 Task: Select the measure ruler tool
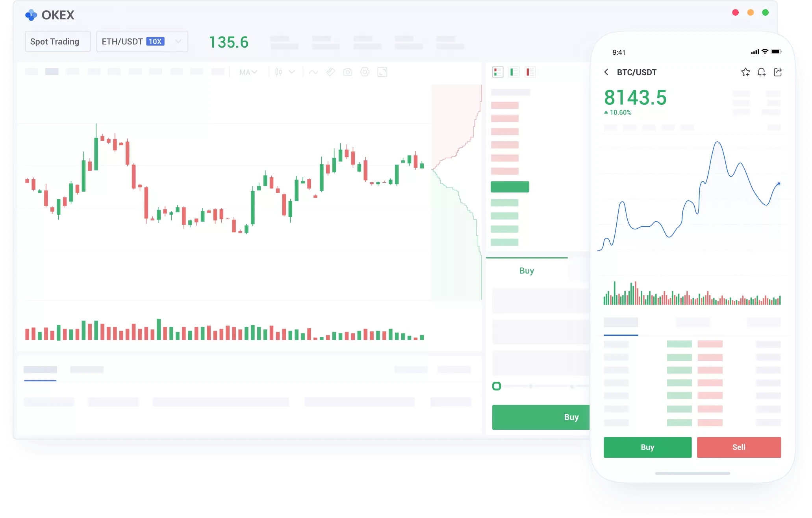click(330, 72)
